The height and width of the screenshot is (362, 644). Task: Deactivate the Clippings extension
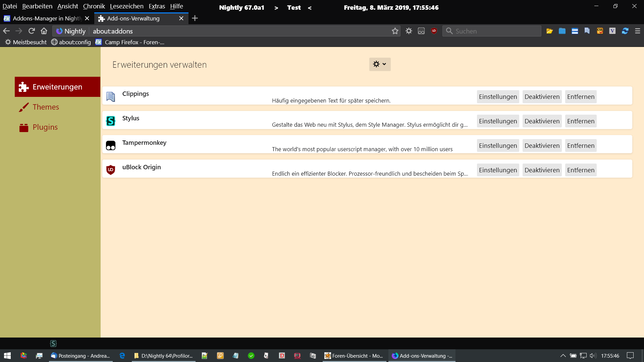point(542,97)
